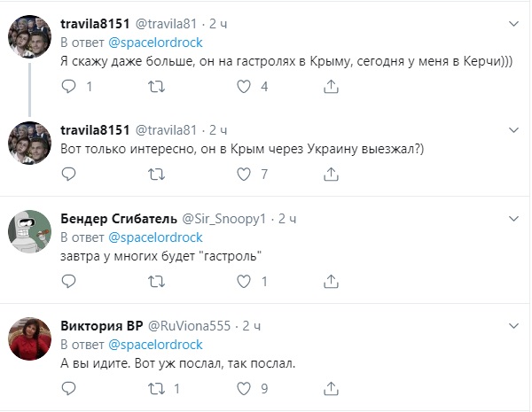The width and height of the screenshot is (532, 412).
Task: Retweet Виктория ВР's tweet
Action: pyautogui.click(x=157, y=388)
